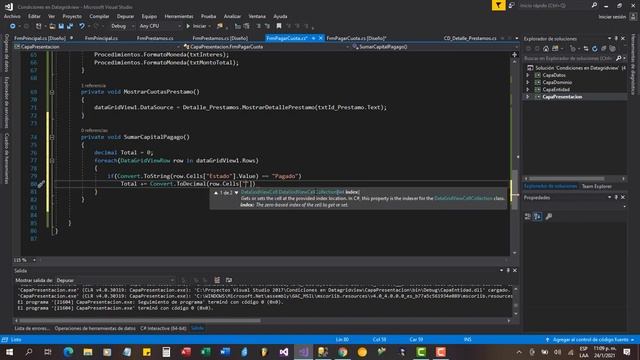640x360 pixels.
Task: Select the Solución 'Condiciones en Datagridview' node
Action: click(576, 68)
